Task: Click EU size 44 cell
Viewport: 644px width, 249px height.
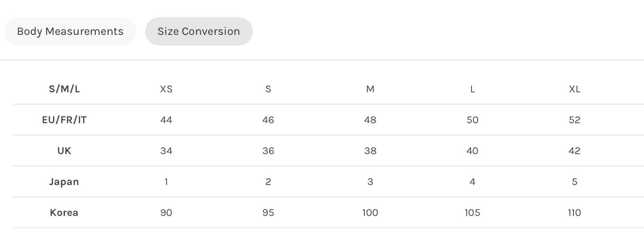Action: pyautogui.click(x=166, y=120)
